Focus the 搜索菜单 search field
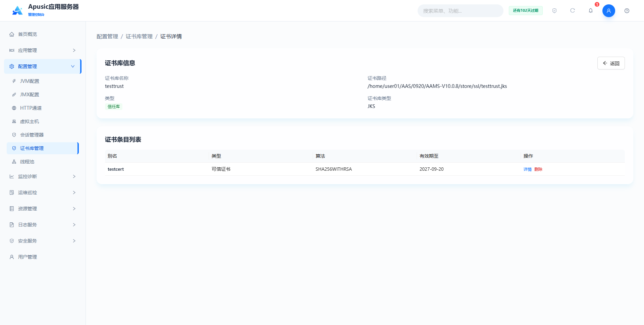 [x=460, y=11]
